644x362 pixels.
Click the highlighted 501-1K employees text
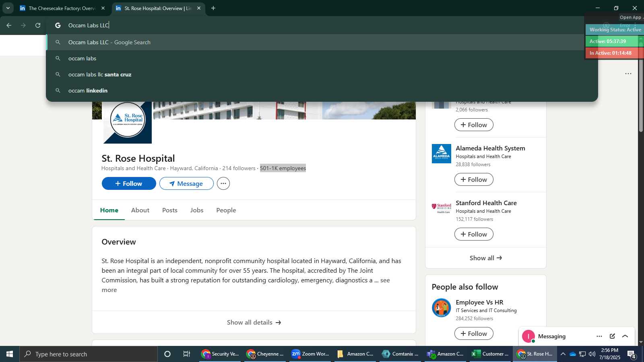click(283, 168)
